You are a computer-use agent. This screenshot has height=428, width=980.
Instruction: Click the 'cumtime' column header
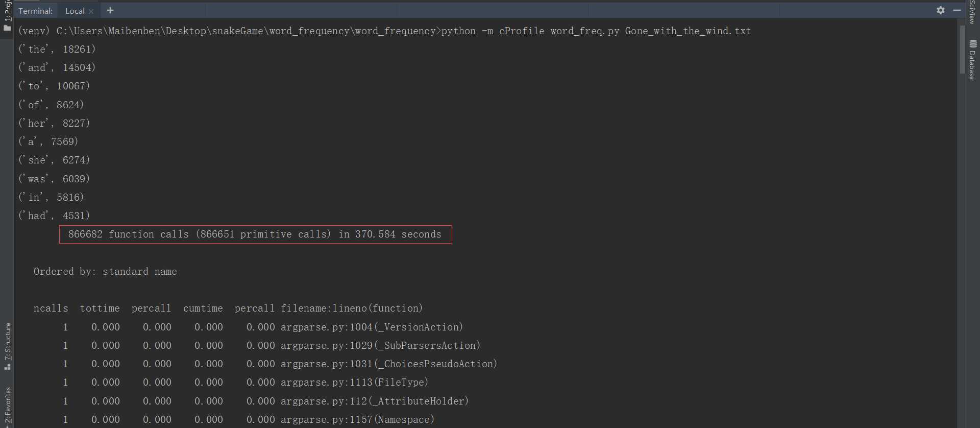point(203,308)
